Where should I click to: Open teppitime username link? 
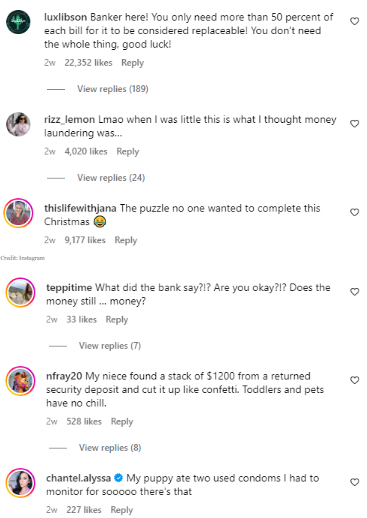click(69, 288)
